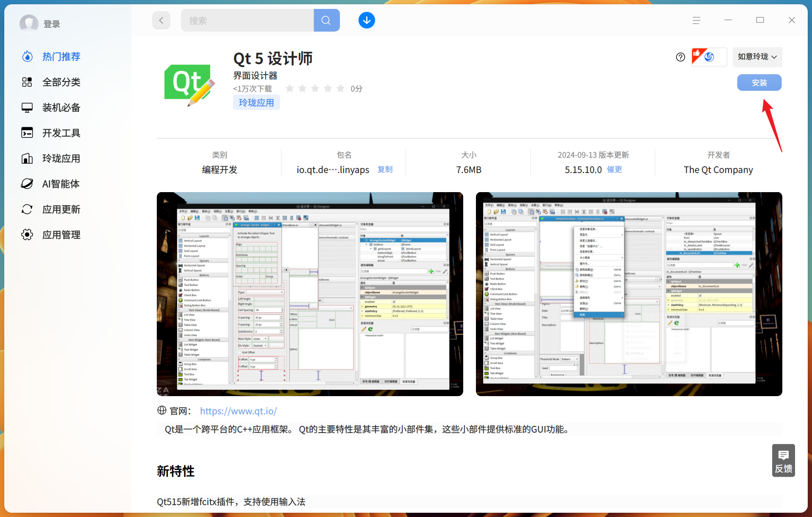Click the monitor icon beside 装机必备
This screenshot has width=812, height=517.
(27, 107)
